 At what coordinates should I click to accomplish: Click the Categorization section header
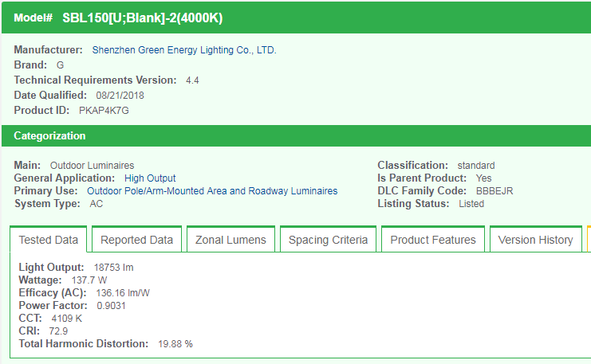(49, 136)
